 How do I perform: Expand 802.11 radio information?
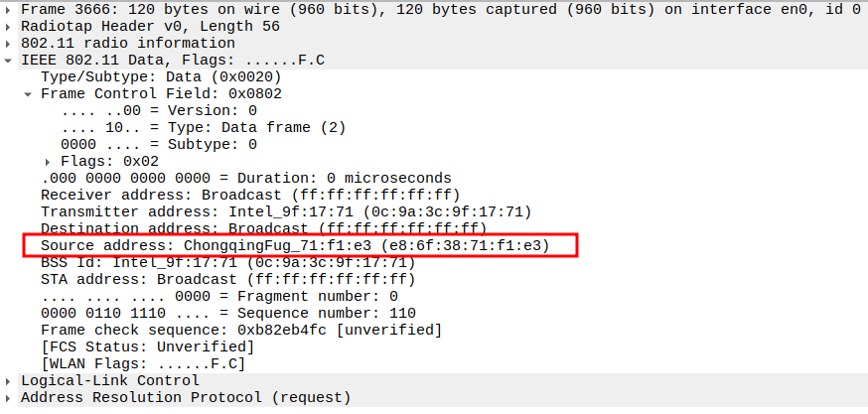tap(9, 43)
